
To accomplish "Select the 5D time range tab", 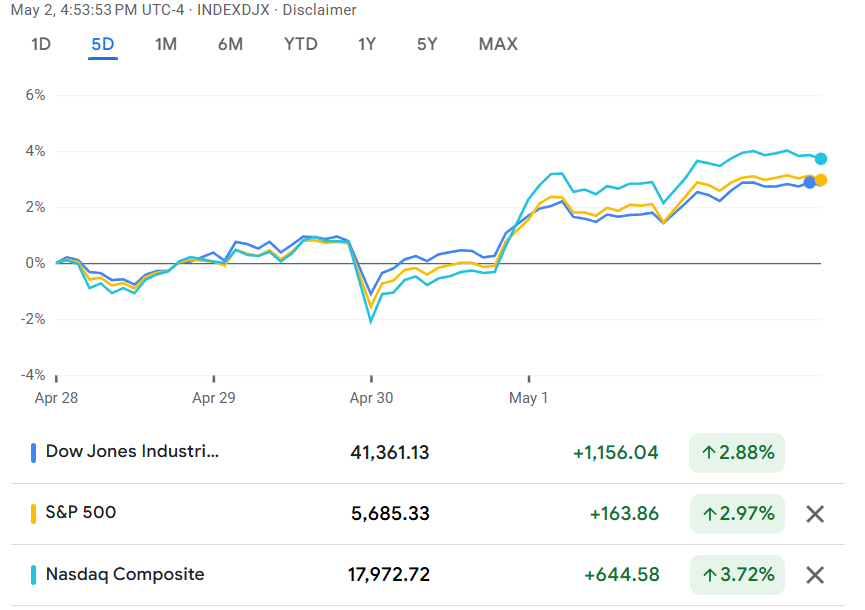I will point(103,44).
